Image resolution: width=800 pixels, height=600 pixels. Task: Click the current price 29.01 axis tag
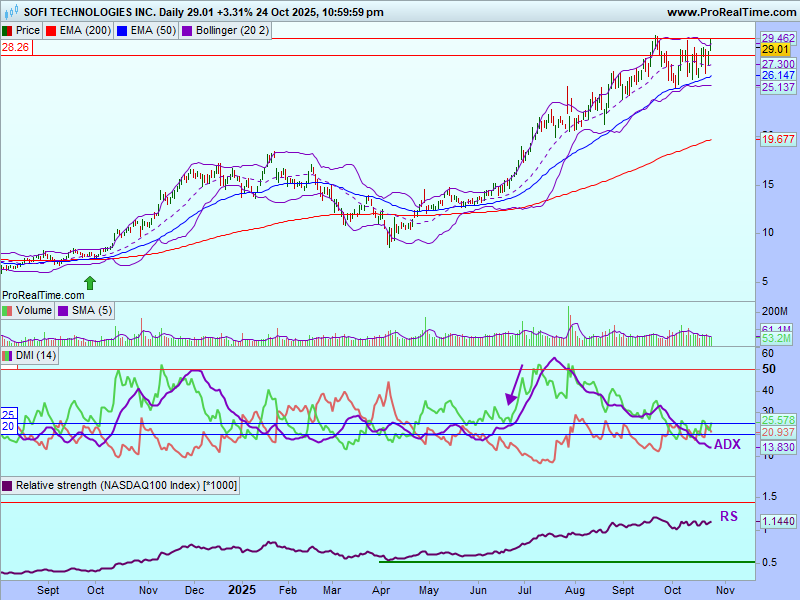tap(777, 49)
